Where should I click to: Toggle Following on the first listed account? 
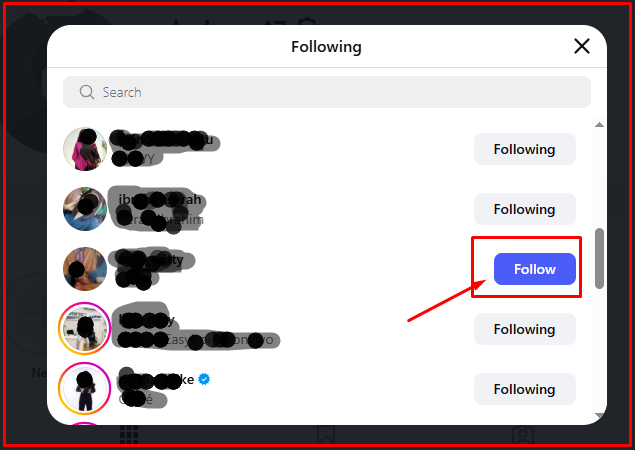coord(524,149)
